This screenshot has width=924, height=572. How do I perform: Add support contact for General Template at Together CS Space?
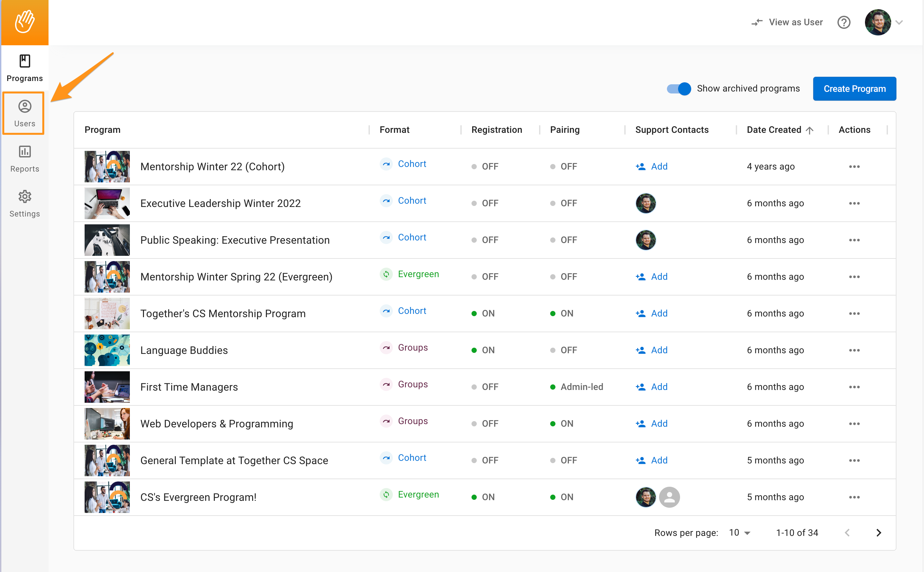[x=652, y=460]
